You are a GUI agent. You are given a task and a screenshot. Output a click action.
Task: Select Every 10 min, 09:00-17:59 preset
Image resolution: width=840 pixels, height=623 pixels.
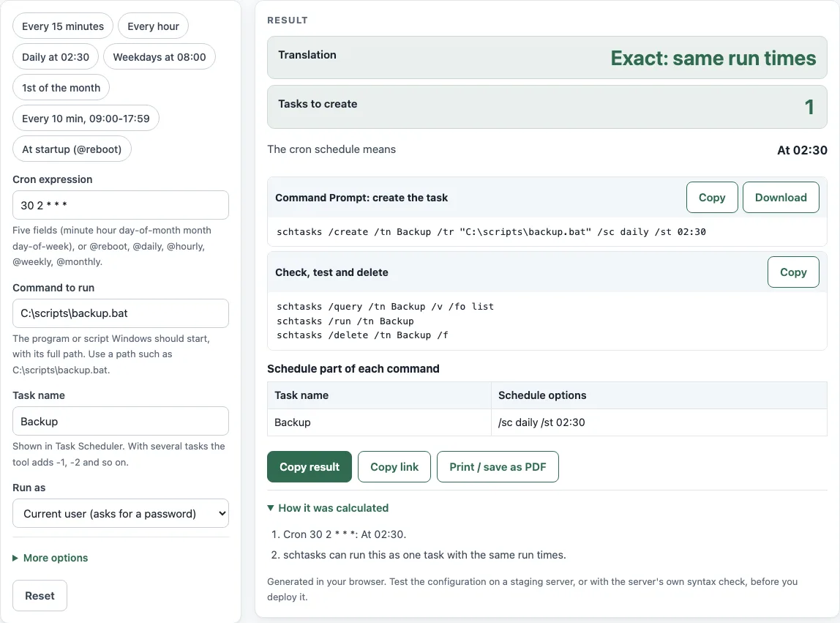86,119
